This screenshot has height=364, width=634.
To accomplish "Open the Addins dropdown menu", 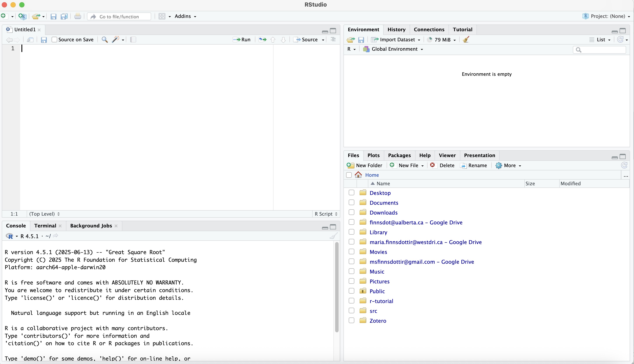I will [185, 16].
